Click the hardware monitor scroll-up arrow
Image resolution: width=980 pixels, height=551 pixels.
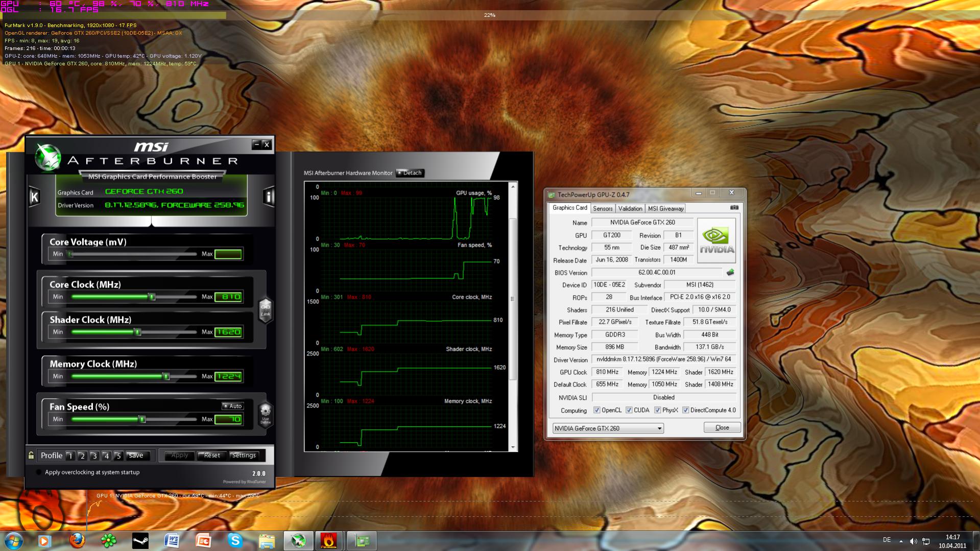click(x=513, y=186)
